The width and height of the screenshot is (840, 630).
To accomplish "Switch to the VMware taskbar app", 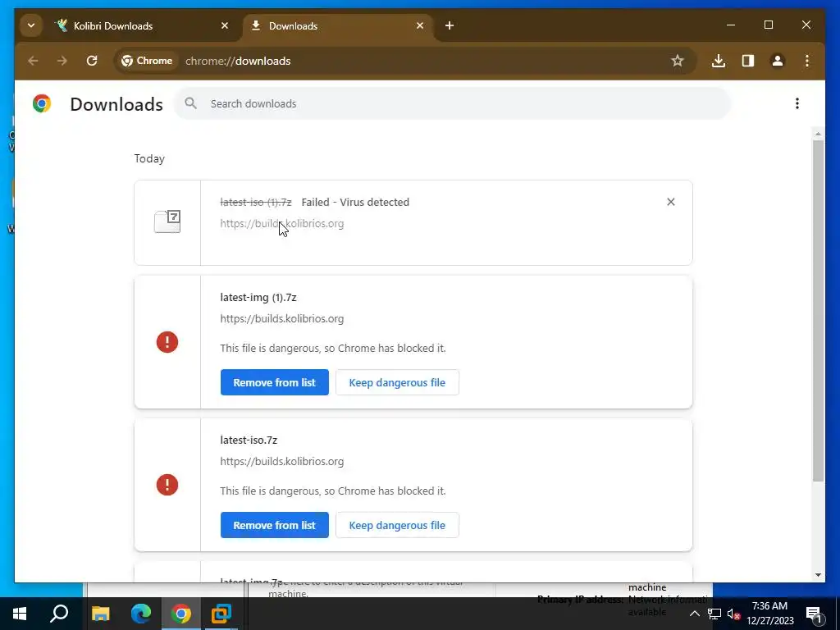I will pos(221,614).
